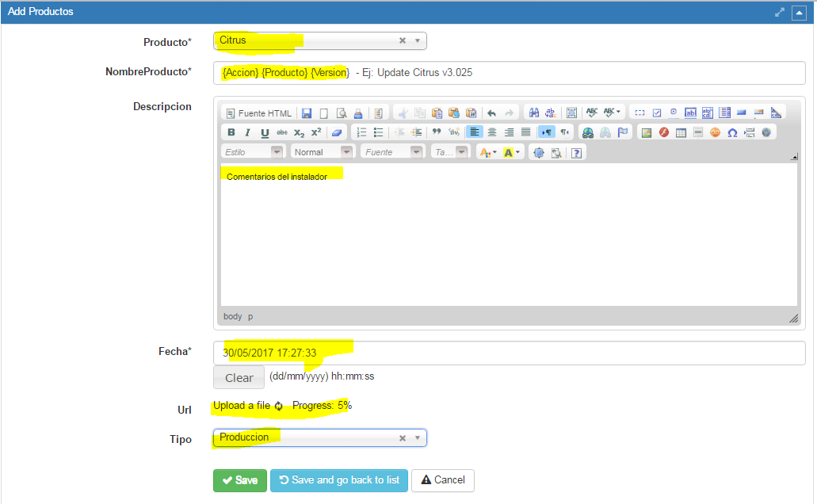Insert a Form element icon
This screenshot has height=504, width=817.
(x=639, y=113)
